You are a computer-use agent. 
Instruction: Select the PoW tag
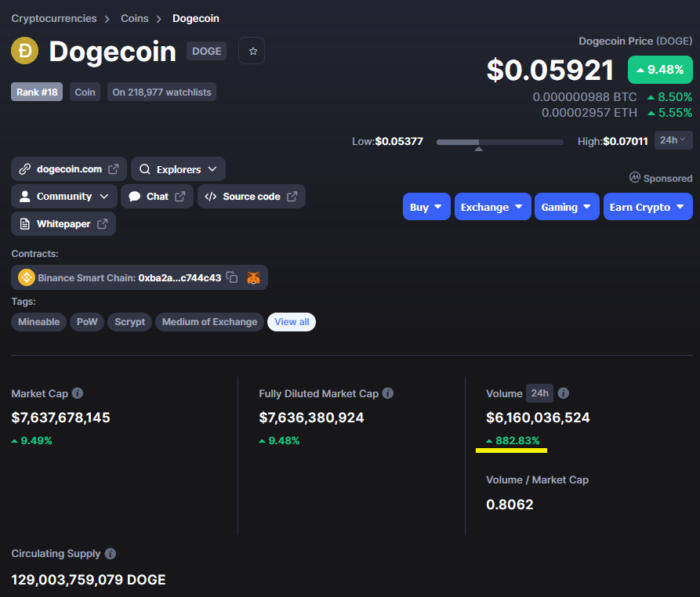[x=87, y=322]
